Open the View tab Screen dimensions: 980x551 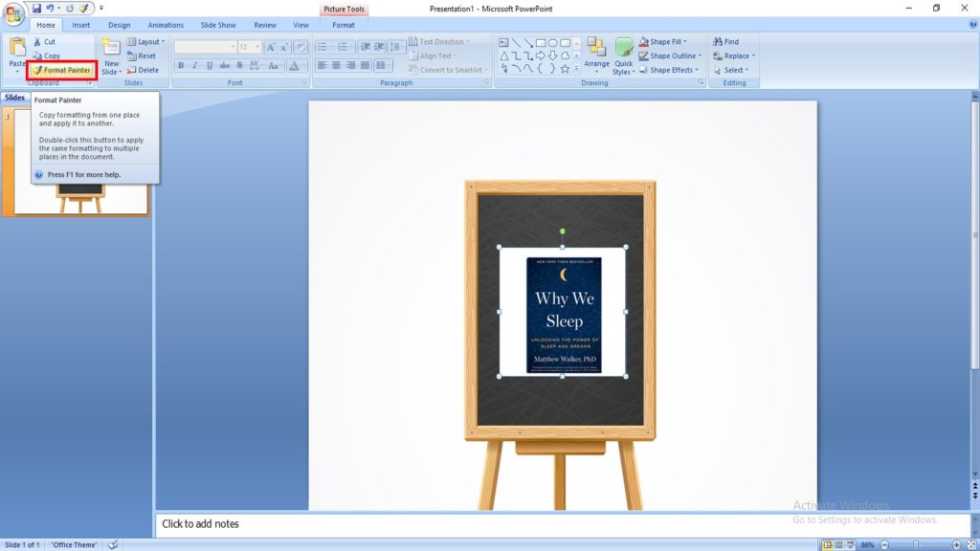pyautogui.click(x=301, y=25)
